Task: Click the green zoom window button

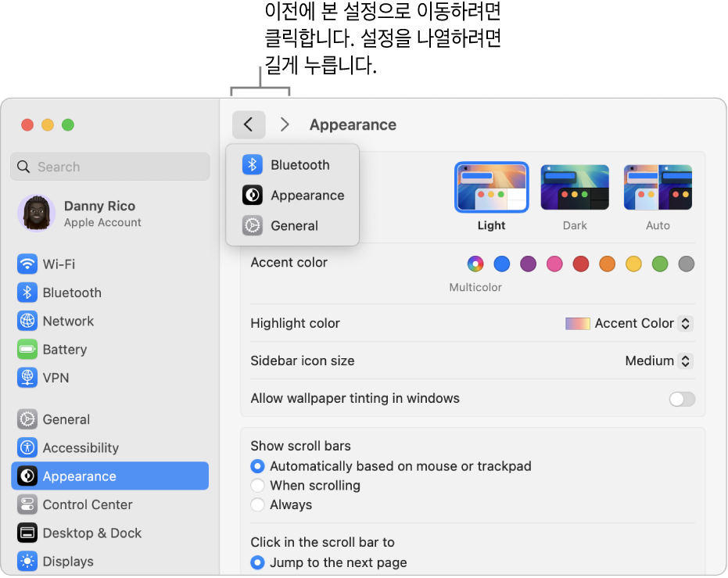Action: [x=68, y=125]
